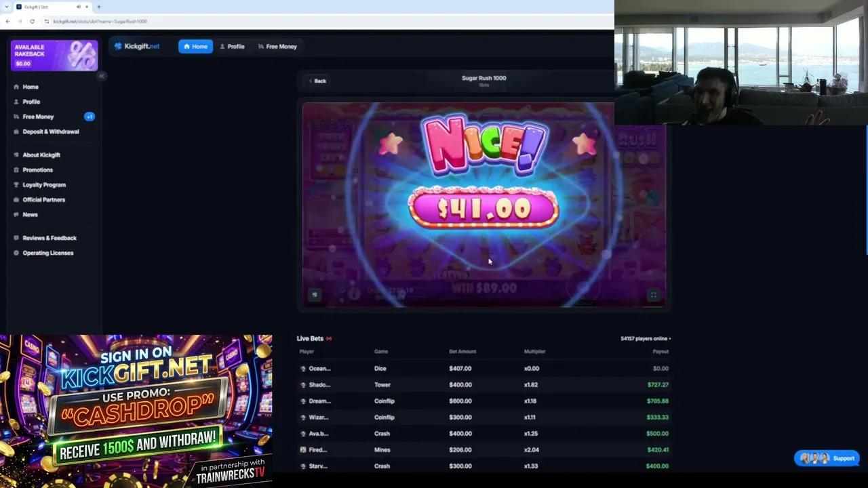Click the +1 badge next to Free Money
This screenshot has height=488, width=868.
pos(89,117)
